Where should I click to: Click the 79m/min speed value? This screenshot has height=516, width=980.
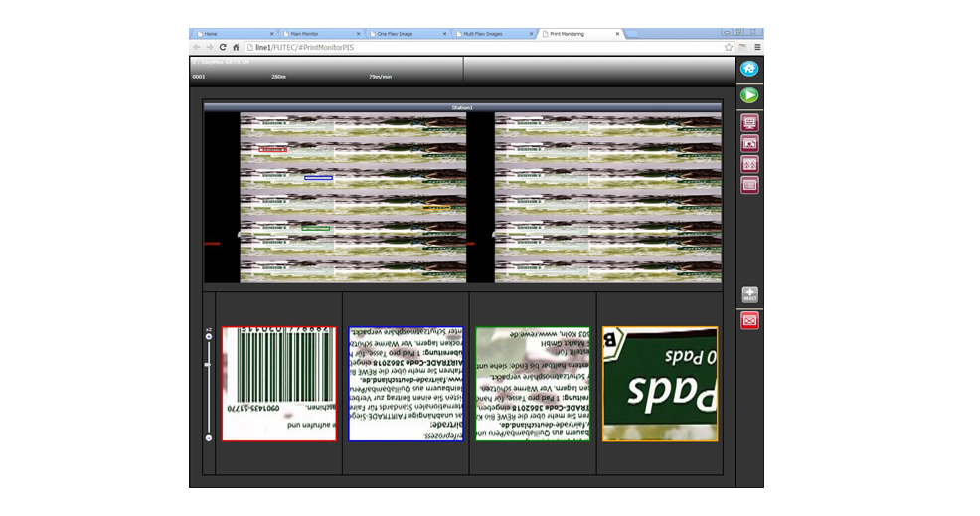point(380,77)
